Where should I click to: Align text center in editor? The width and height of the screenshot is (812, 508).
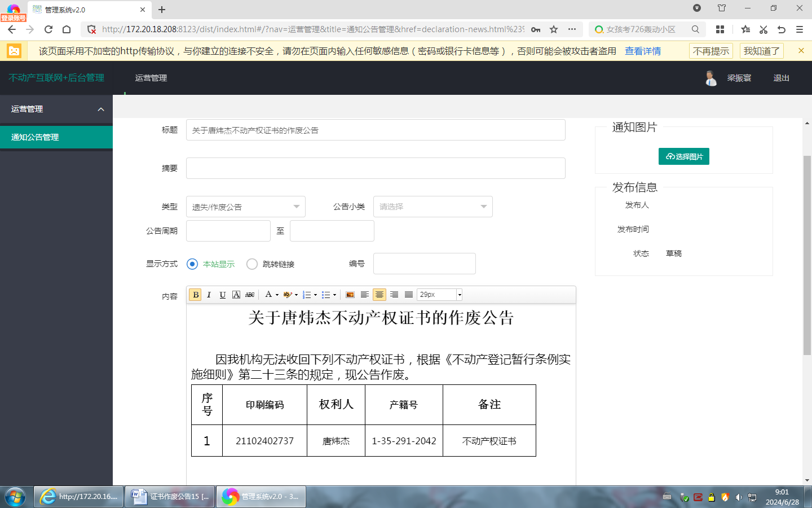pos(379,295)
